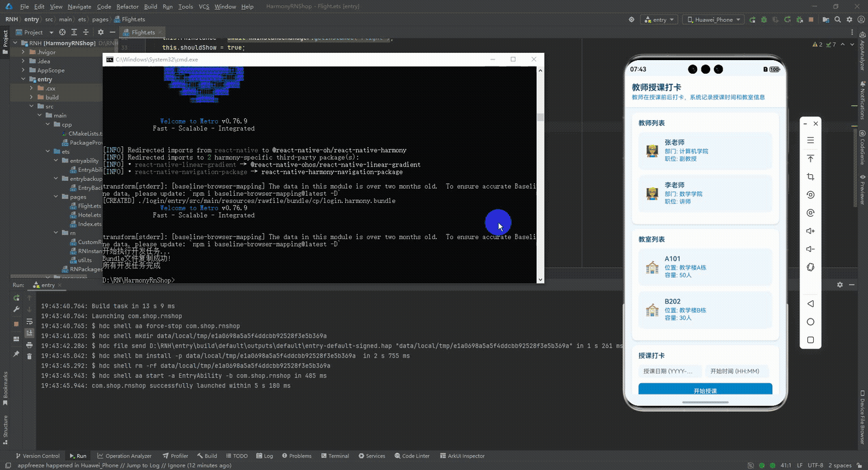Tap the 张老师 teacher card
Image resolution: width=868 pixels, height=470 pixels.
click(x=705, y=151)
